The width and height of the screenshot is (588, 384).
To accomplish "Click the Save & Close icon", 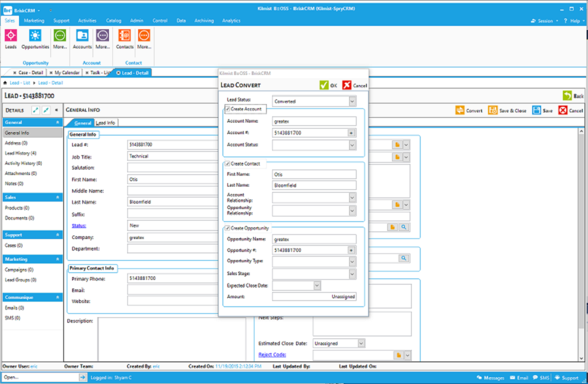I will (x=493, y=110).
